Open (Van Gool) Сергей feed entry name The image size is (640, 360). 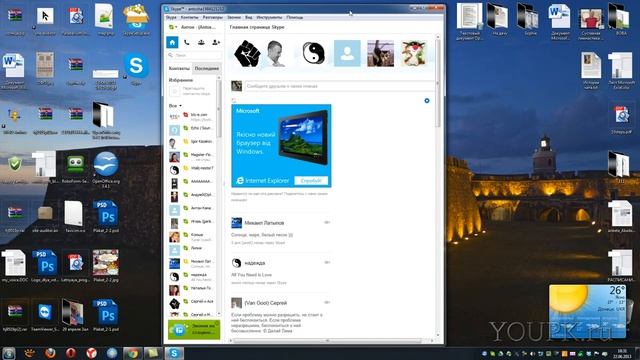(x=266, y=303)
